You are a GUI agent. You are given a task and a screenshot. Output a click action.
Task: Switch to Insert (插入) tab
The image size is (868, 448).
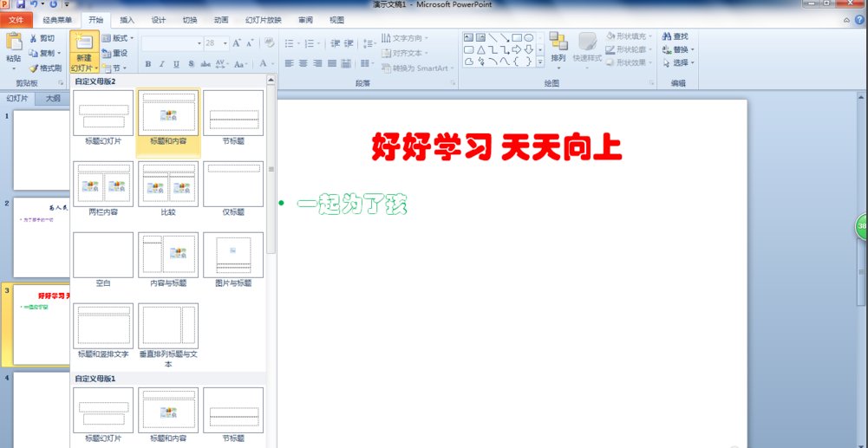click(127, 20)
